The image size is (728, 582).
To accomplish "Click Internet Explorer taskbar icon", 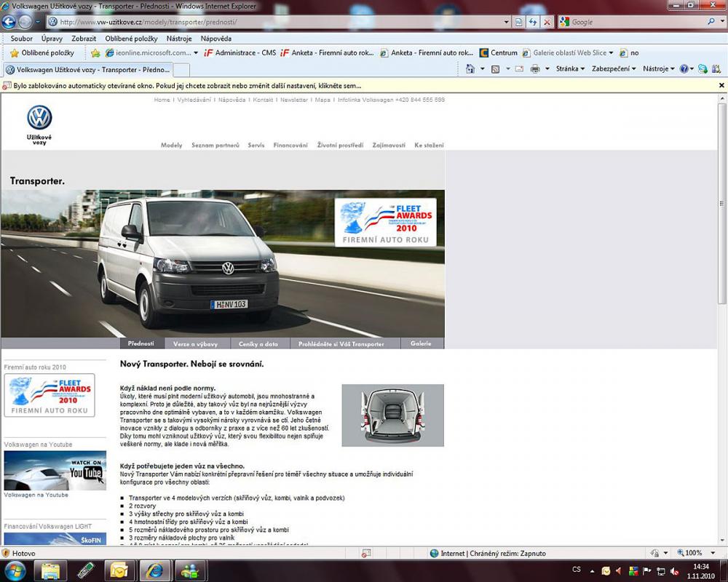I will (154, 571).
